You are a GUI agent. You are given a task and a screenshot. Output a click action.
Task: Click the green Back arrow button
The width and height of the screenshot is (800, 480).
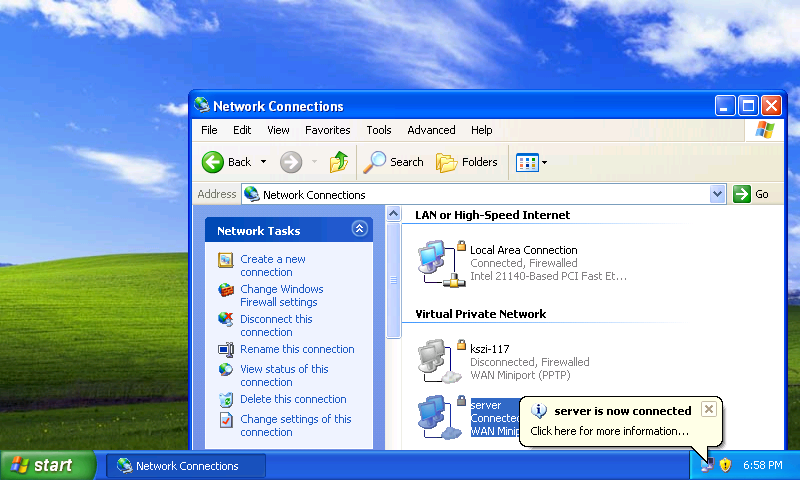click(213, 162)
